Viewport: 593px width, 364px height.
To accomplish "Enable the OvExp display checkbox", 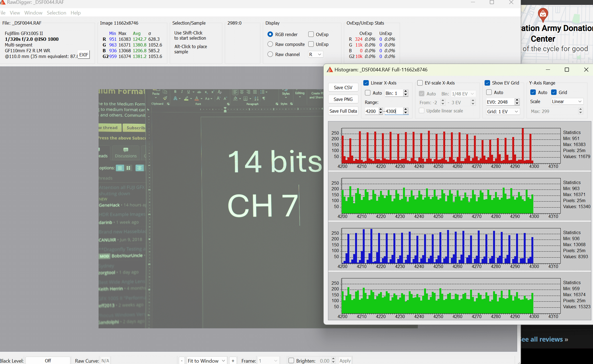I will [x=311, y=34].
